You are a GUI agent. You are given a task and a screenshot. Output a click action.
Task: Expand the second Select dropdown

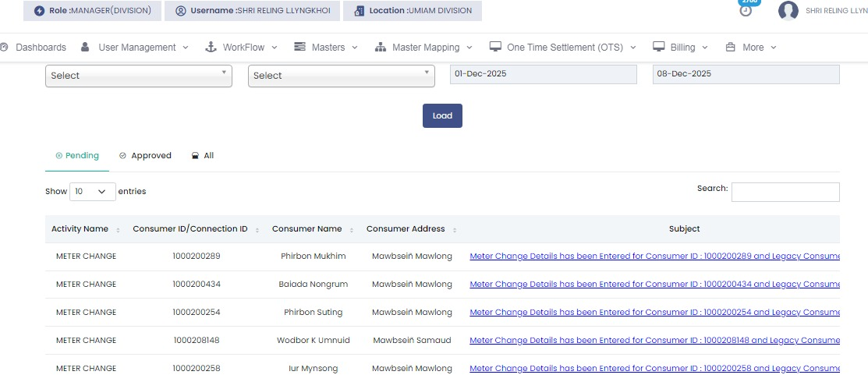click(x=341, y=76)
